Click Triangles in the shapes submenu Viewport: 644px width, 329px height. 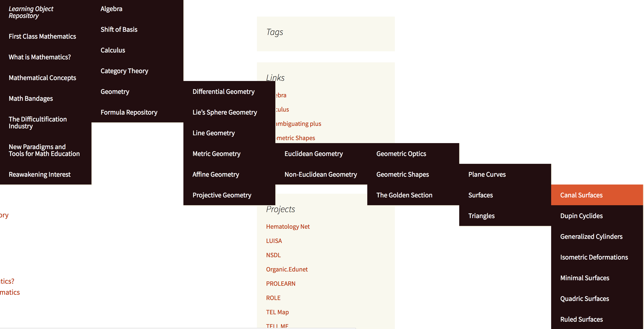(x=481, y=216)
